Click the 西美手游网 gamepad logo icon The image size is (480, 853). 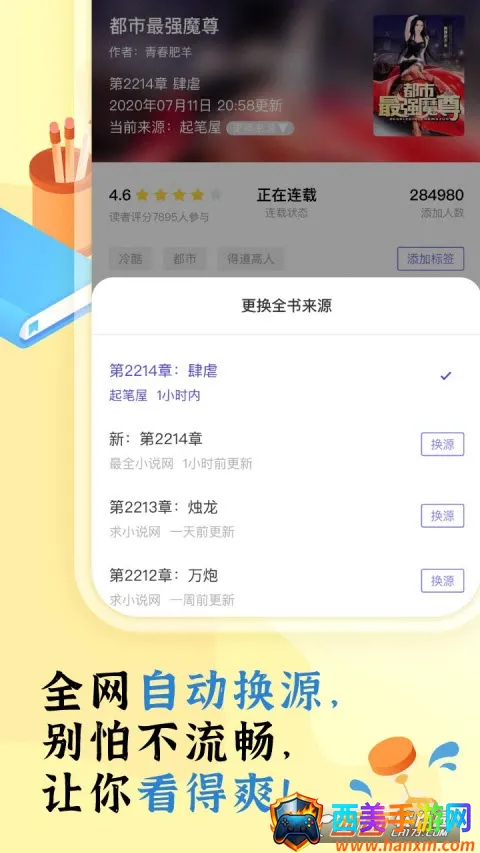(x=298, y=823)
